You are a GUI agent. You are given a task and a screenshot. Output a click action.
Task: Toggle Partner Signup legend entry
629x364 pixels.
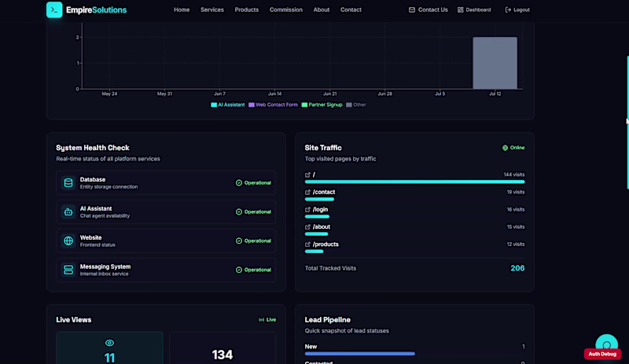(322, 105)
